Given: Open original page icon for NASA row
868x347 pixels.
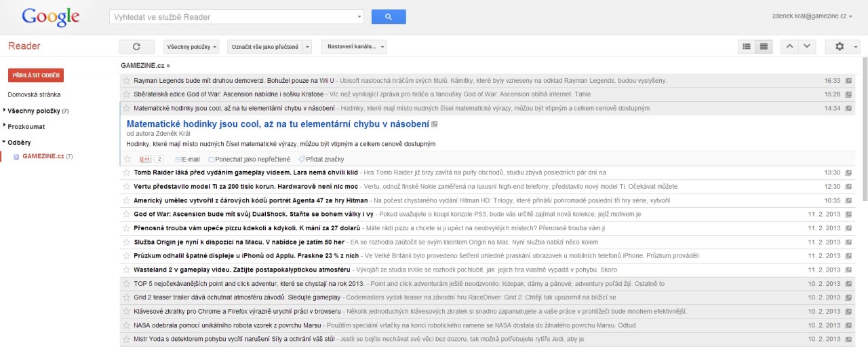Looking at the screenshot, I should [849, 325].
